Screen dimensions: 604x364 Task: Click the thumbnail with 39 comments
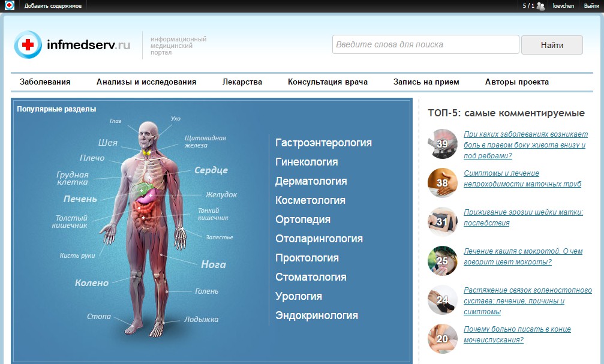[442, 144]
